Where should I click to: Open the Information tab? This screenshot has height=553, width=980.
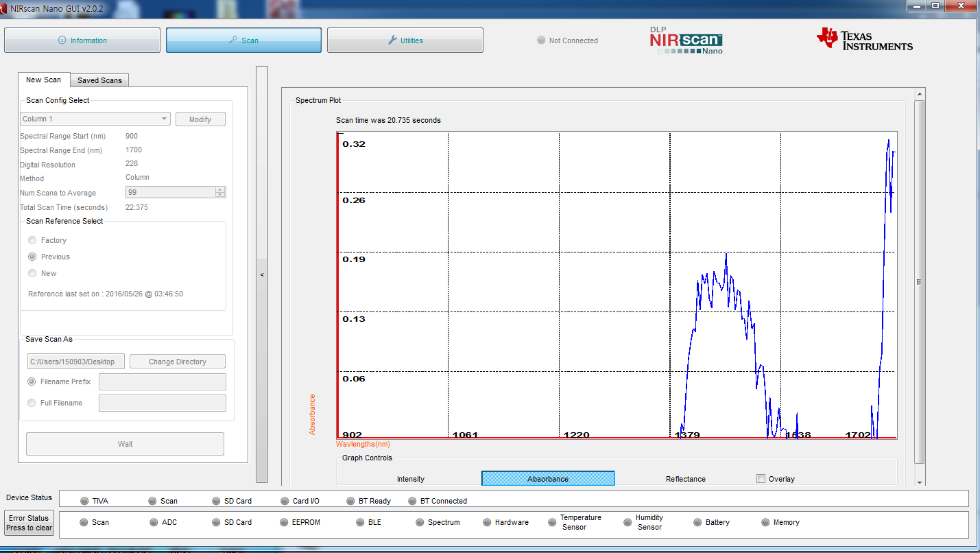[x=82, y=40]
